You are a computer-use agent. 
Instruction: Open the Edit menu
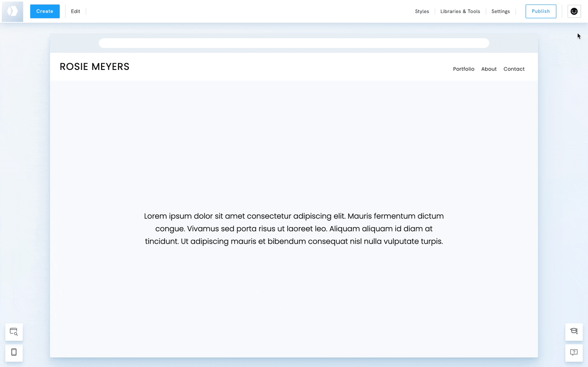pos(75,11)
